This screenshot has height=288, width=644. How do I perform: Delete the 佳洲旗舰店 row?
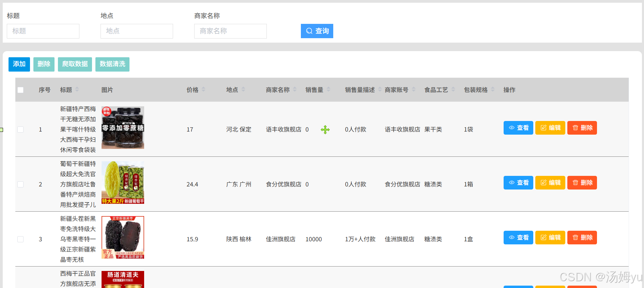[x=582, y=238]
